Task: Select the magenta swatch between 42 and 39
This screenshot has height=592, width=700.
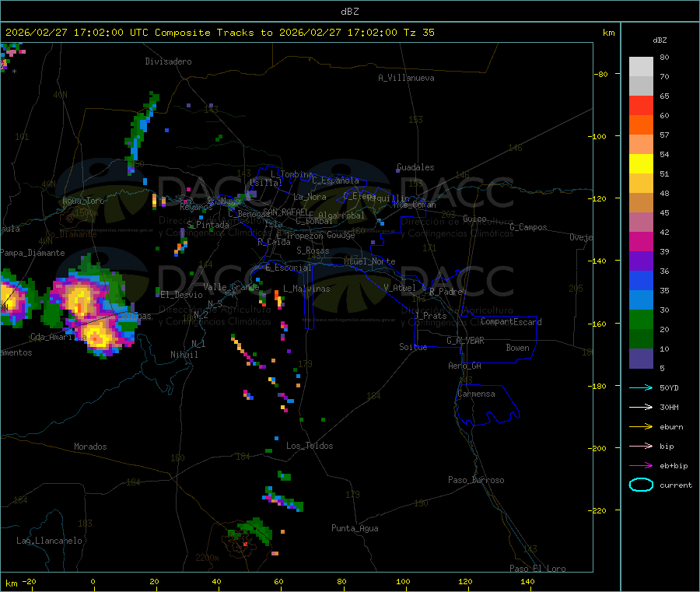Action: pyautogui.click(x=641, y=241)
